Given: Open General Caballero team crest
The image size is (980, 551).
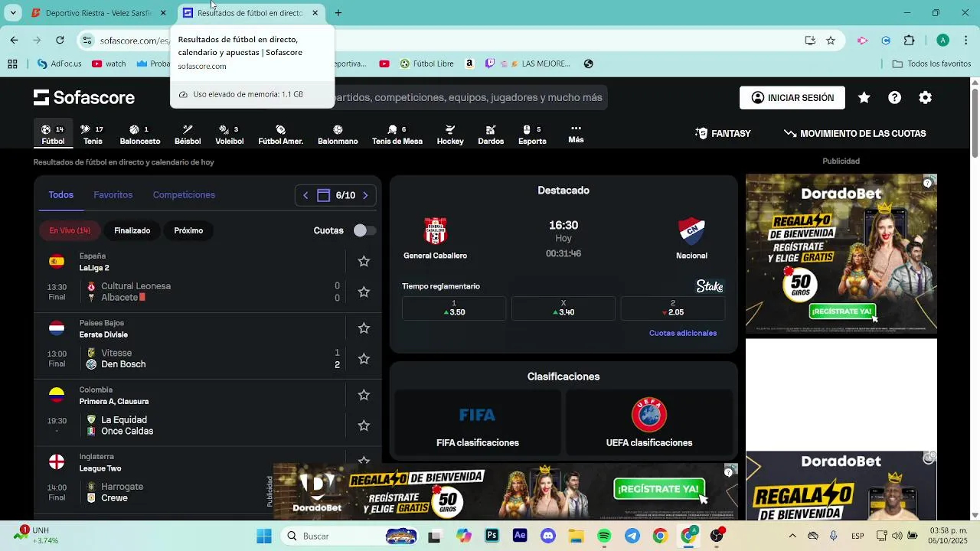Looking at the screenshot, I should tap(436, 230).
